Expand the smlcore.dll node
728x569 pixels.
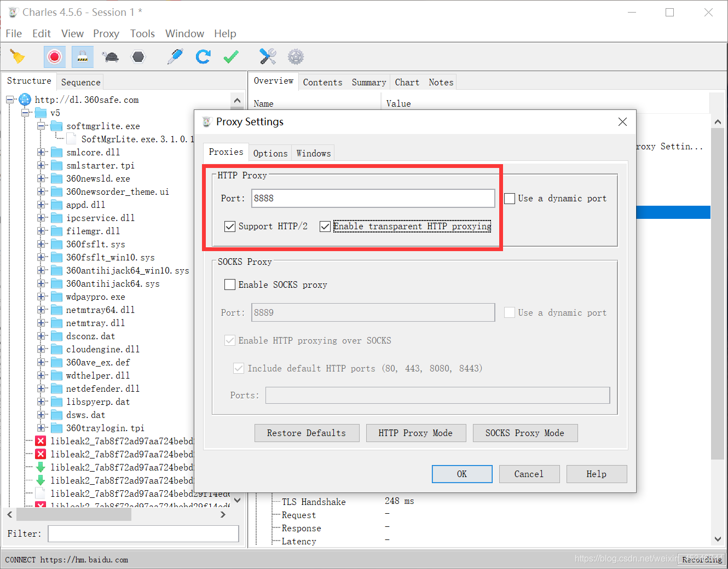click(x=41, y=152)
